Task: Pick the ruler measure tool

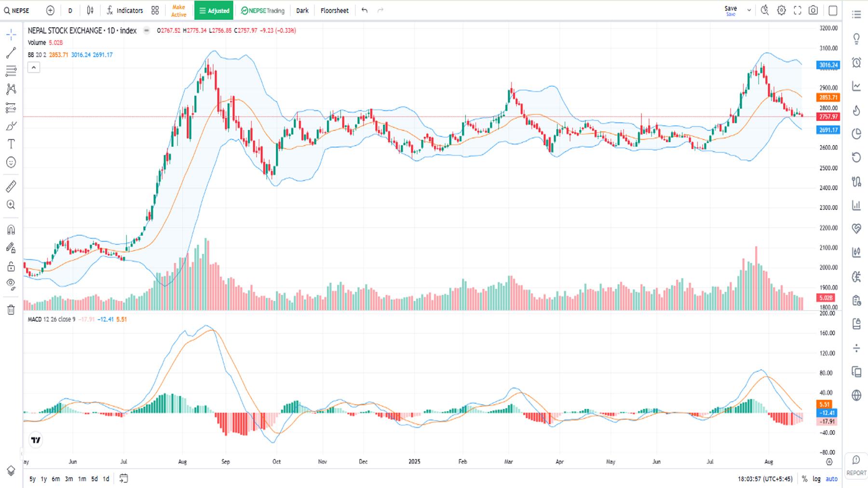Action: (11, 186)
